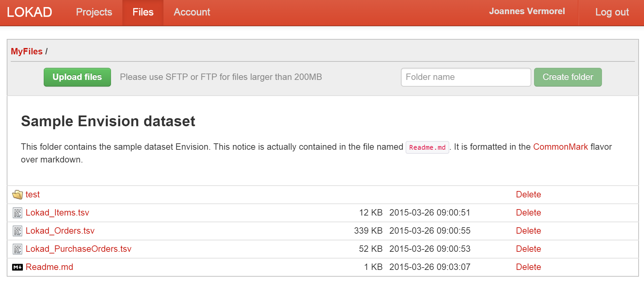Screen dimensions: 644x282
Task: Click the Lokad_PurchaseOrders.tsv file icon
Action: 17,249
